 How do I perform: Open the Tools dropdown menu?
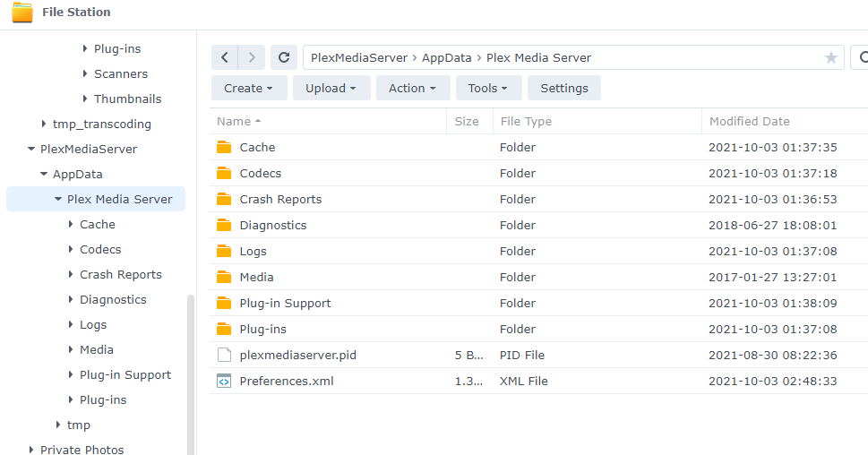487,88
